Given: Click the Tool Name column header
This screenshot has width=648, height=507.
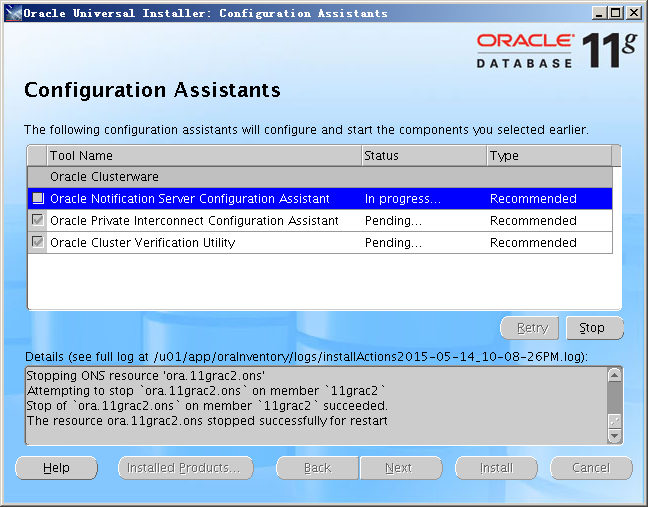Looking at the screenshot, I should click(203, 156).
